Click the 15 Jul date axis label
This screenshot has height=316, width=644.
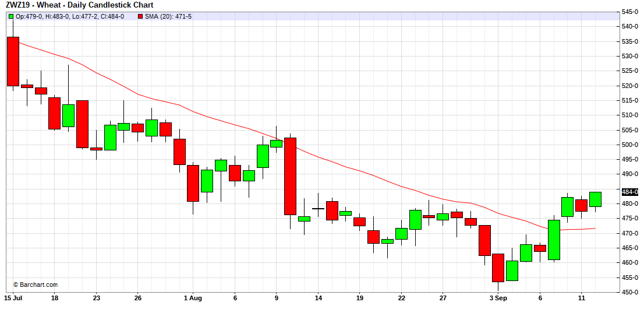coord(13,298)
